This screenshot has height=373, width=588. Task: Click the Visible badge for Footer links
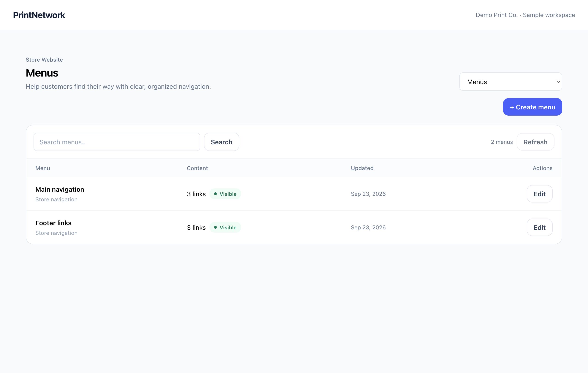click(225, 228)
